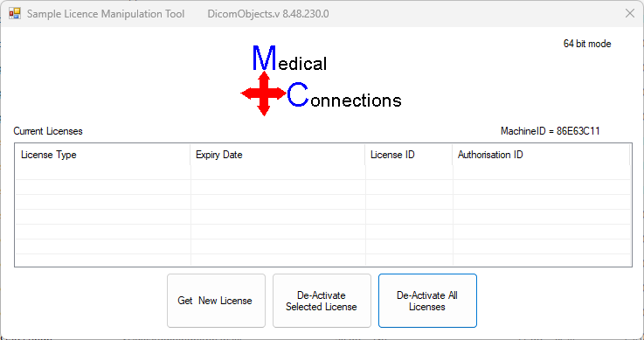Click the Expiry Date column header
Viewport: 644px width, 340px height.
[x=278, y=155]
